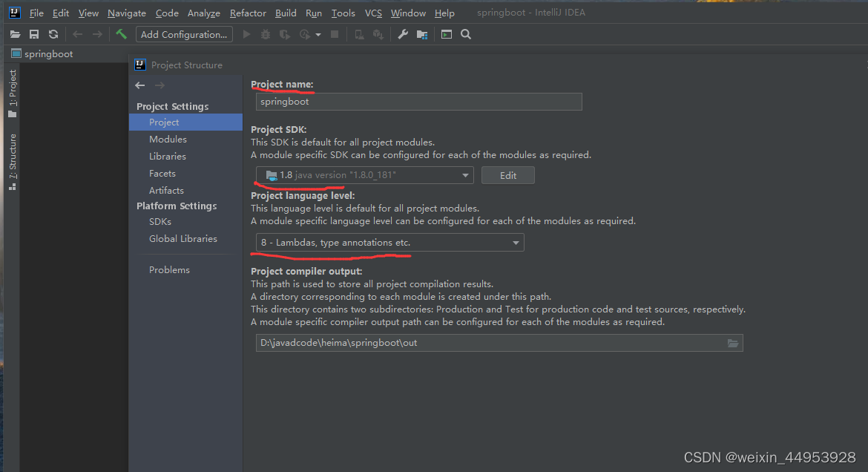Expand the profiler run dropdown arrow
The image size is (868, 472).
[318, 35]
